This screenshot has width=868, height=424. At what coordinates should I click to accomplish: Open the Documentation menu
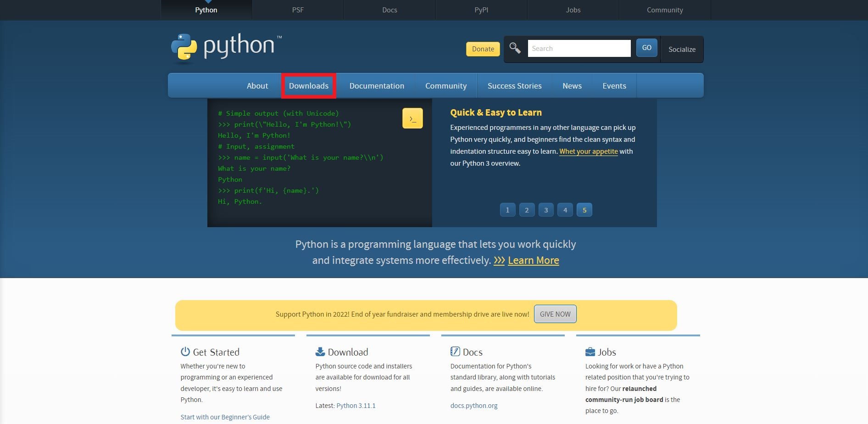(x=377, y=86)
